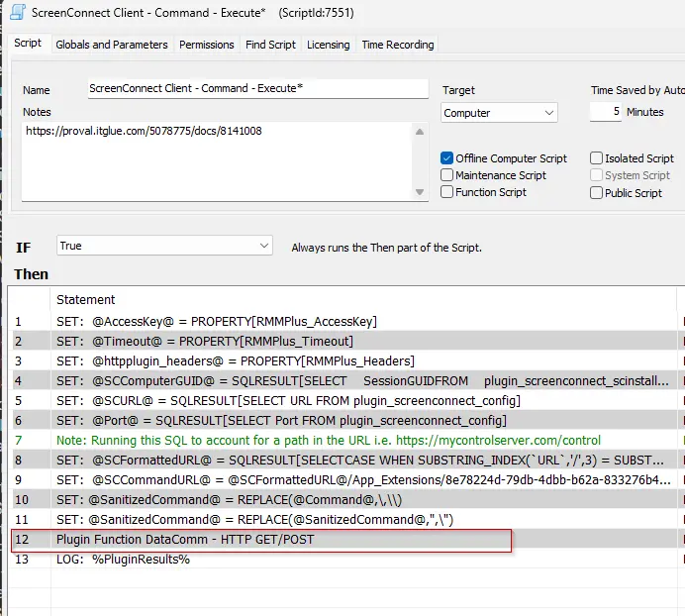Select step 13 LOG %PluginResults% row
The image size is (685, 616).
(344, 560)
